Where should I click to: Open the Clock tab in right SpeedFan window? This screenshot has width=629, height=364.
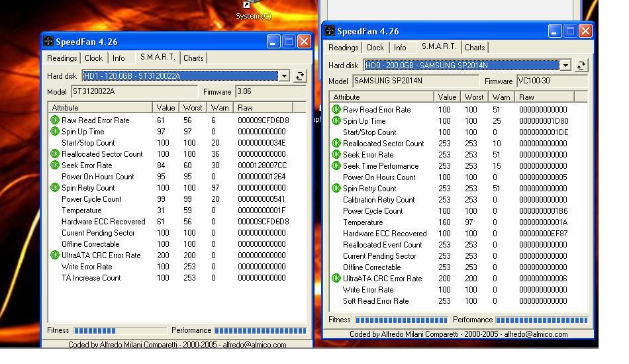375,48
